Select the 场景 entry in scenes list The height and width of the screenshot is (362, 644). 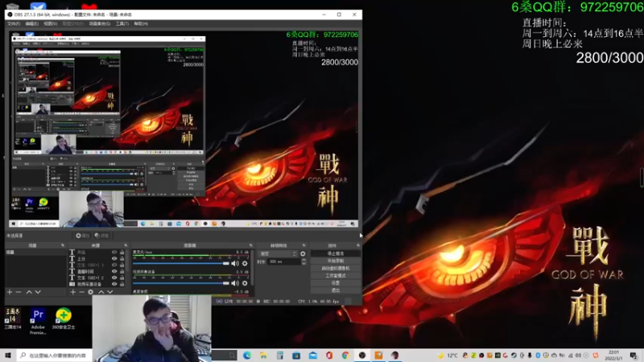[x=35, y=253]
